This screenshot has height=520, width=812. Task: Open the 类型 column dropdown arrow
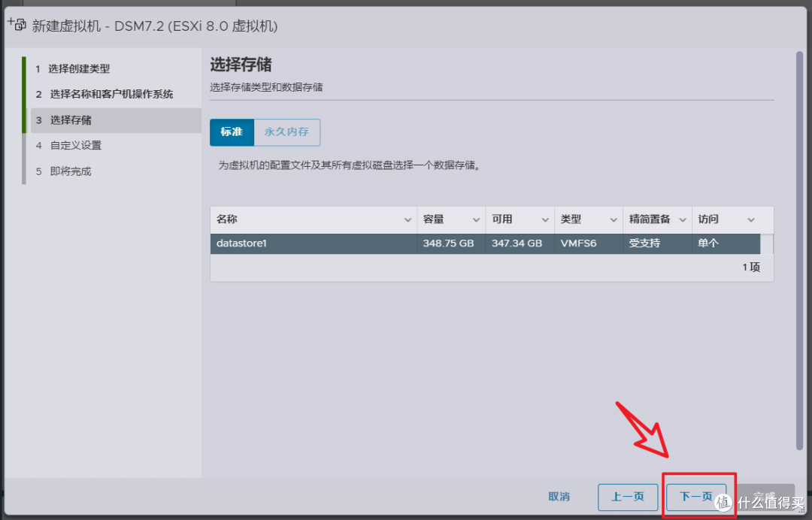tap(614, 220)
